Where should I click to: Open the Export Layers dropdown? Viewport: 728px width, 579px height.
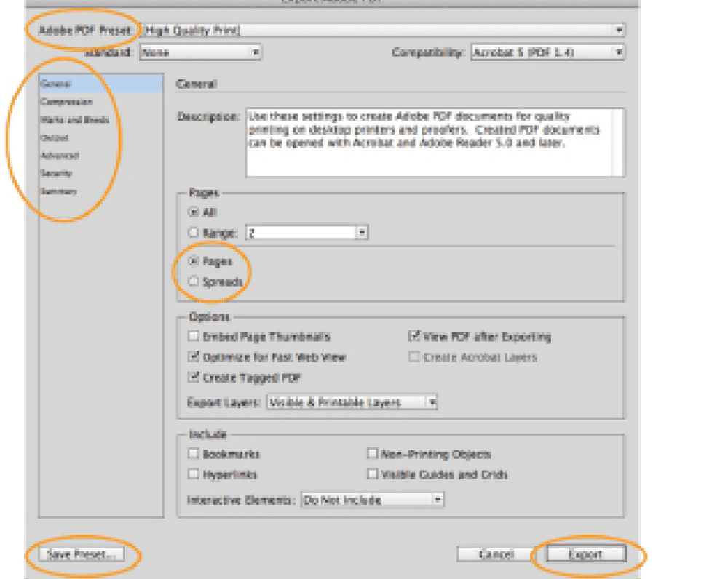point(352,402)
